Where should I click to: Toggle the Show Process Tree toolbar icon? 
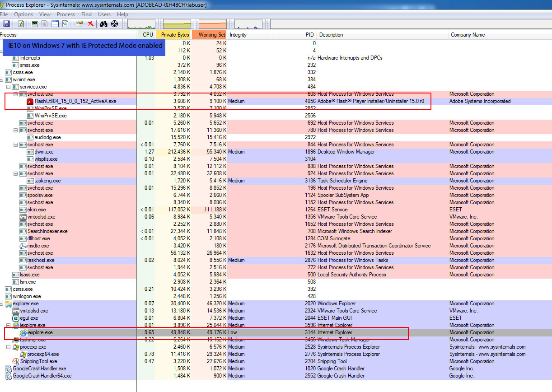[45, 24]
